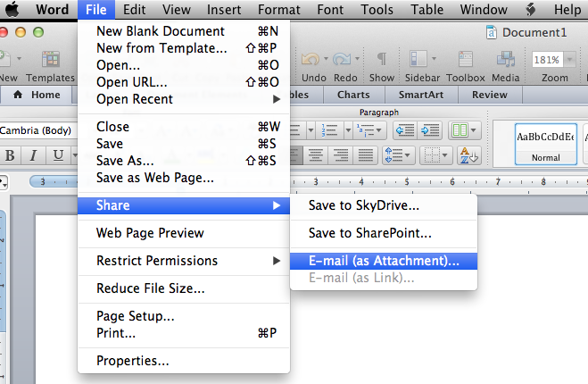The image size is (588, 384).
Task: Choose New from Template...
Action: 184,48
